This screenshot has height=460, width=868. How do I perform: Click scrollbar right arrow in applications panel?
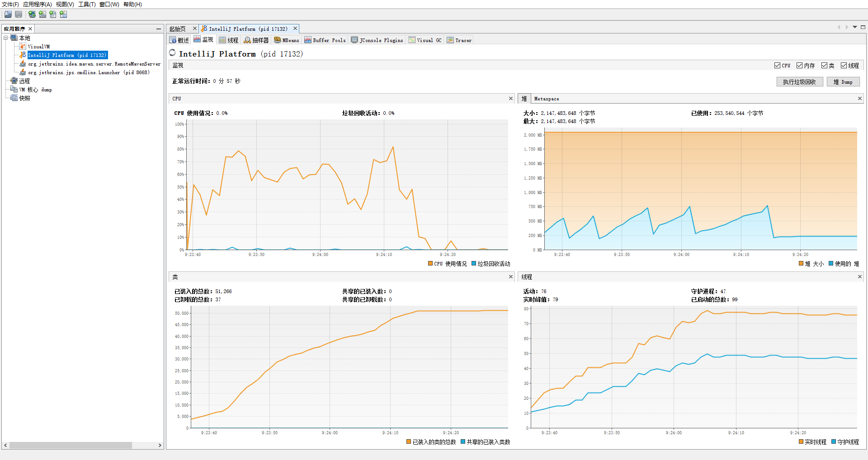(x=160, y=446)
